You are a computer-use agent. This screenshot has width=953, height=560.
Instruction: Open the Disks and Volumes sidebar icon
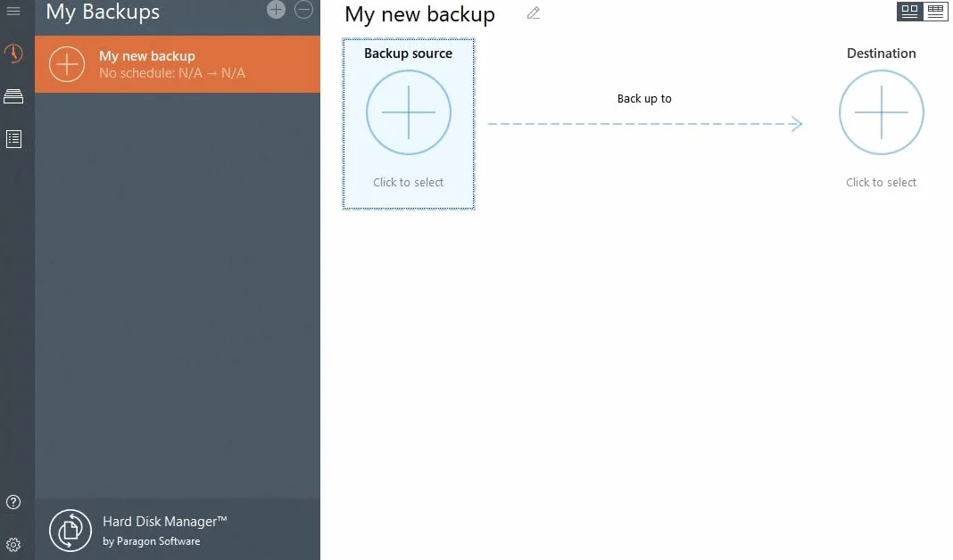(x=13, y=96)
